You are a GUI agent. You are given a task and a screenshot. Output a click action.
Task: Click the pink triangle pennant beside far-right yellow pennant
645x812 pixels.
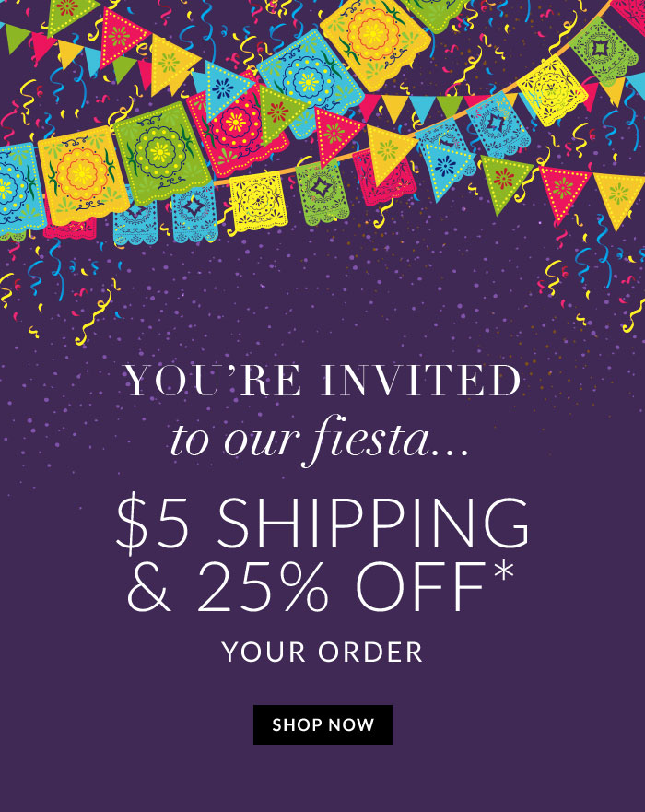[x=563, y=192]
